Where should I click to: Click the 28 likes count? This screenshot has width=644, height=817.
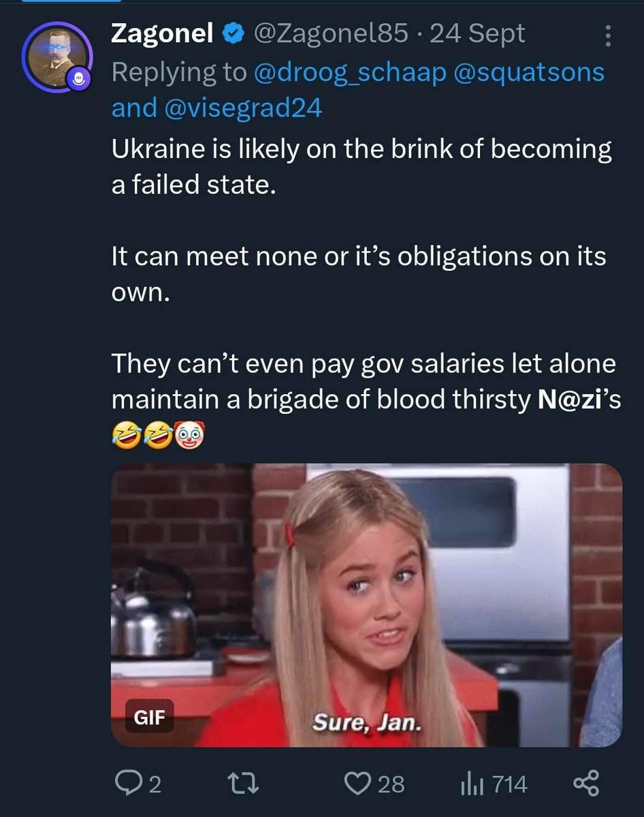391,784
